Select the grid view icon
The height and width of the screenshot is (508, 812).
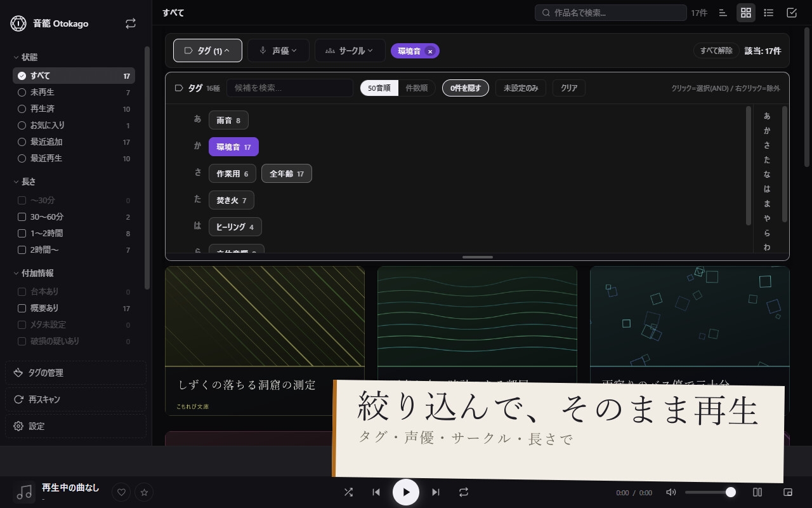click(x=746, y=13)
